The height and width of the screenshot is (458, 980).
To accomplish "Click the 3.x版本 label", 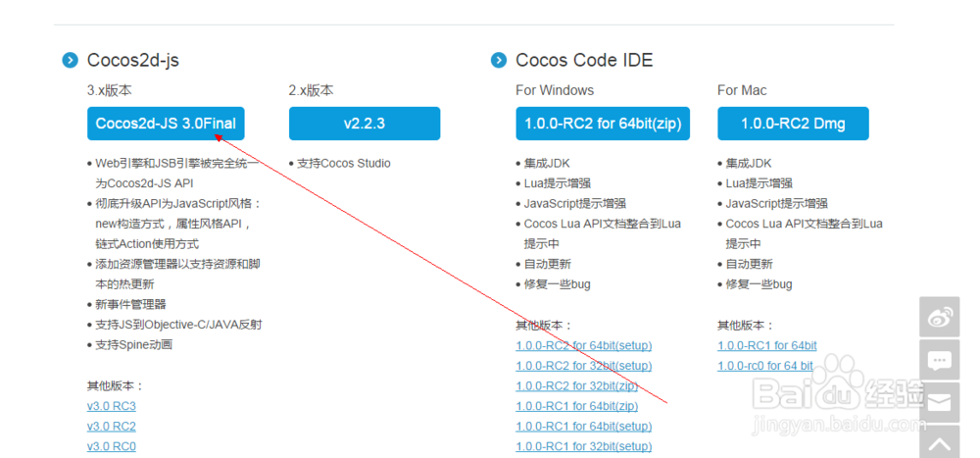I will pyautogui.click(x=110, y=91).
